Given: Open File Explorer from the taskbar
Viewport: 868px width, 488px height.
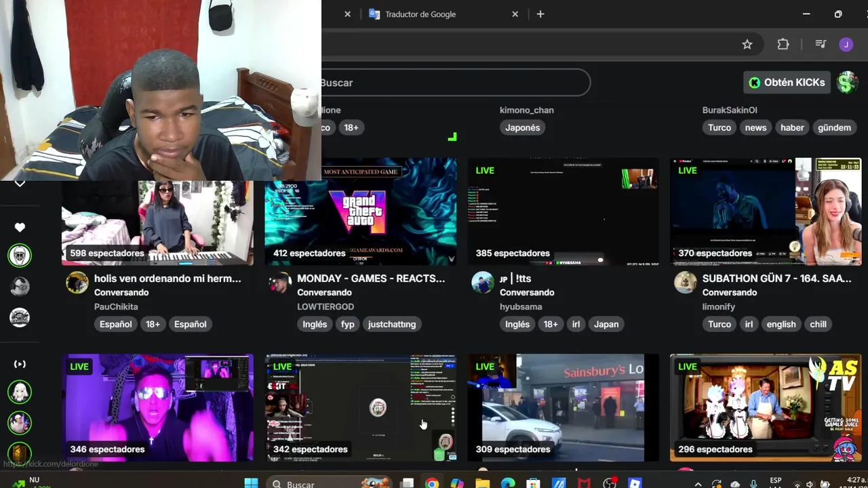Looking at the screenshot, I should [x=482, y=483].
